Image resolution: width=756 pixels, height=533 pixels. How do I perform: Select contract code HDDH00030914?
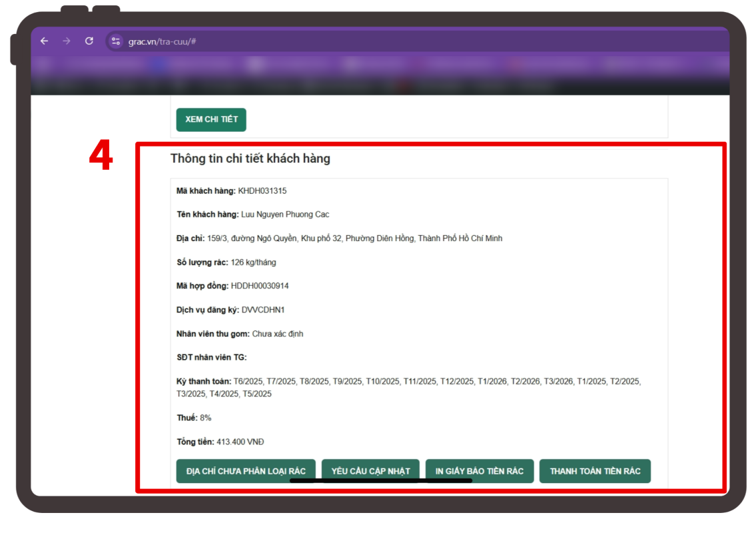[x=260, y=286]
